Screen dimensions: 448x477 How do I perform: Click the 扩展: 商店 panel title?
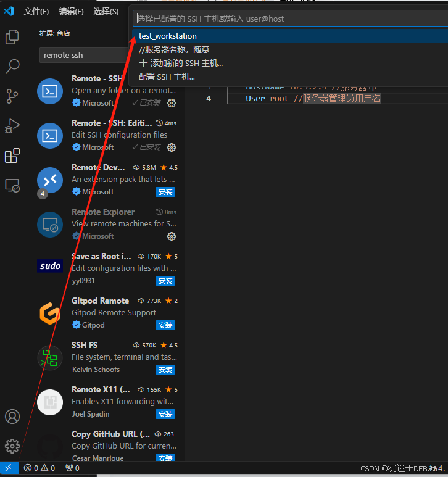coord(54,33)
